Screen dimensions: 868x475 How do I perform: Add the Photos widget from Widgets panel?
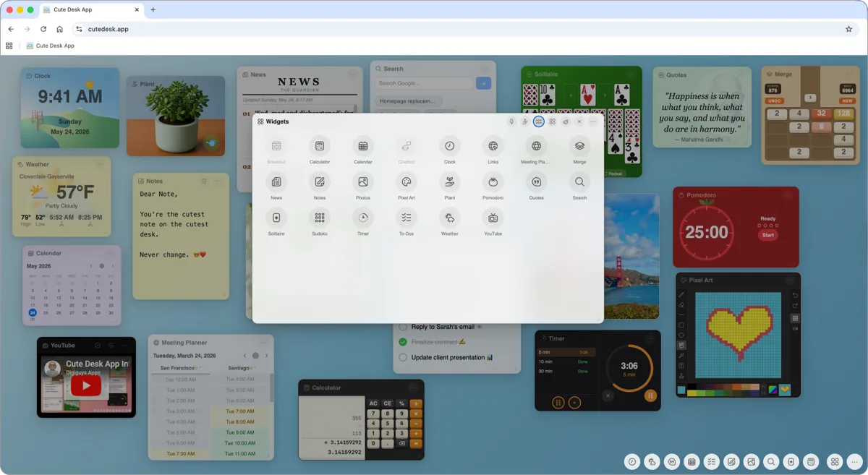(362, 181)
